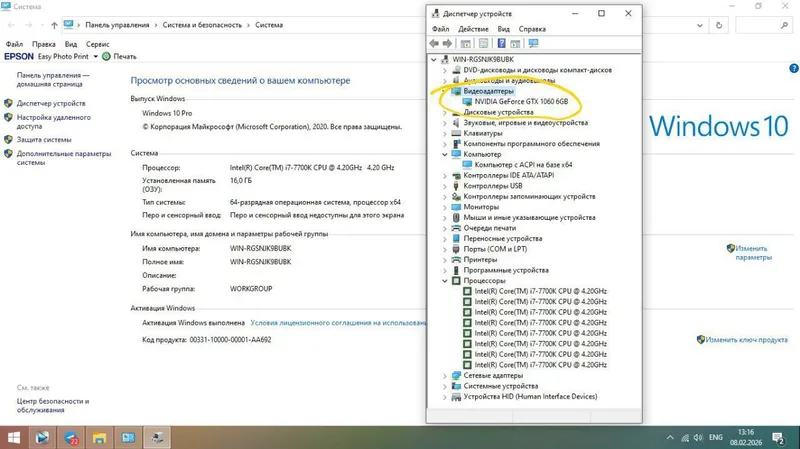The height and width of the screenshot is (449, 800).
Task: Select the Мониторы category label
Action: tap(481, 207)
